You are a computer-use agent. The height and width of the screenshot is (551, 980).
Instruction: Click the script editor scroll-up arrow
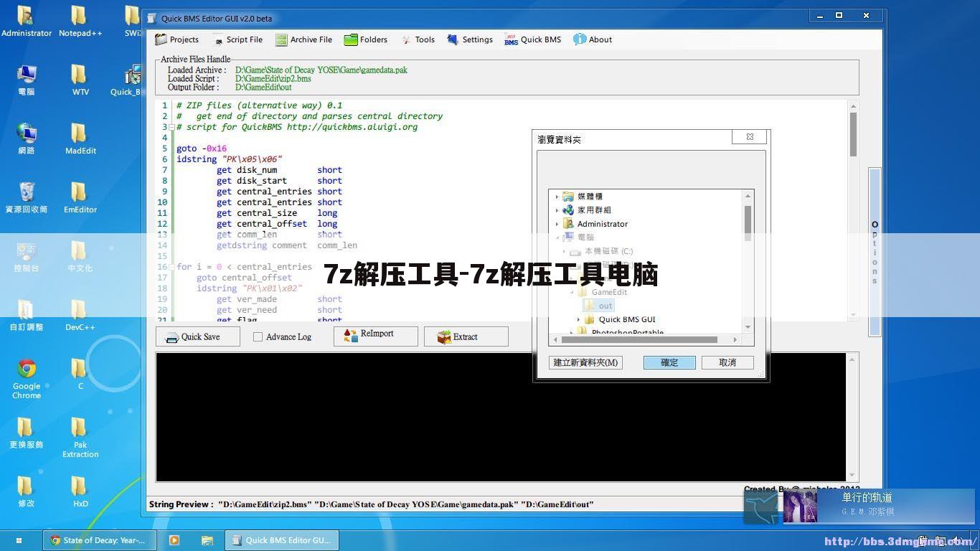(853, 106)
